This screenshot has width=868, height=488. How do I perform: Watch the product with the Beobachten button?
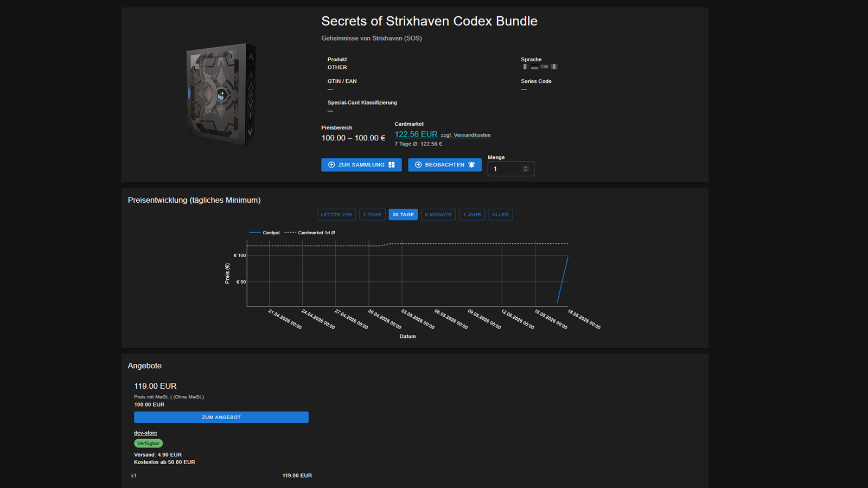coord(445,165)
